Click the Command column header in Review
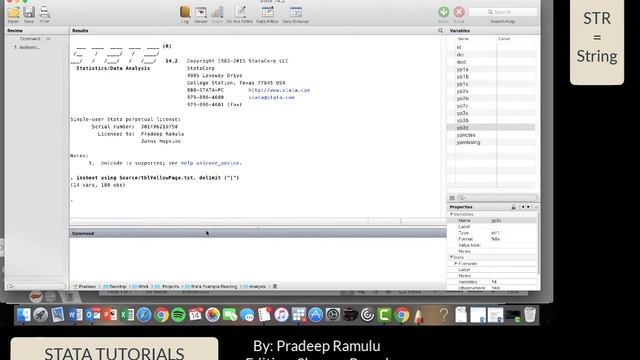Image resolution: width=640 pixels, height=360 pixels. 30,39
